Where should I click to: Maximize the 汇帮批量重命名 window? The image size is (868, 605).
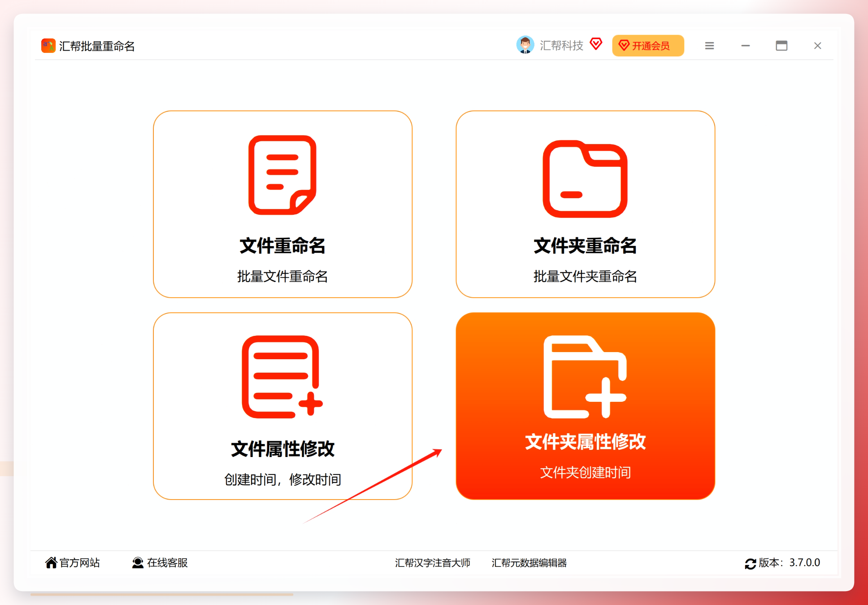point(781,46)
